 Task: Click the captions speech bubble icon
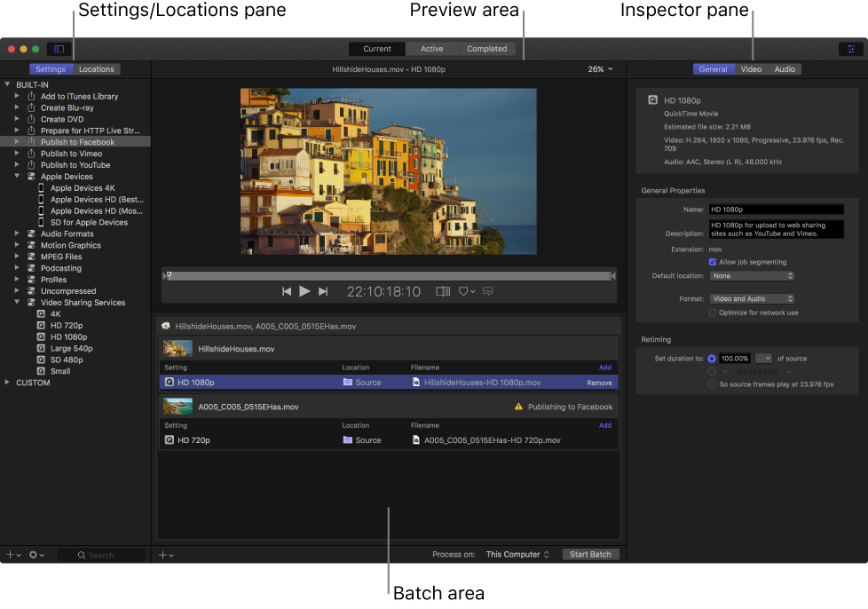(x=488, y=291)
